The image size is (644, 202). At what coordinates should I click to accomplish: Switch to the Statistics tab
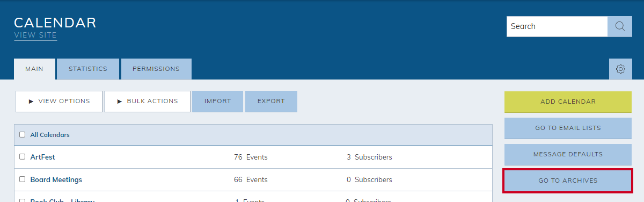[88, 69]
